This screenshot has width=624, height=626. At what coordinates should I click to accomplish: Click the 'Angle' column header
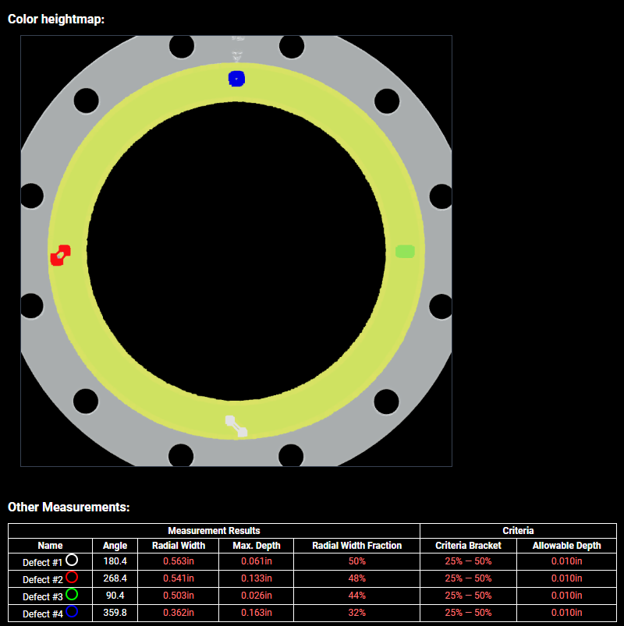pyautogui.click(x=115, y=546)
